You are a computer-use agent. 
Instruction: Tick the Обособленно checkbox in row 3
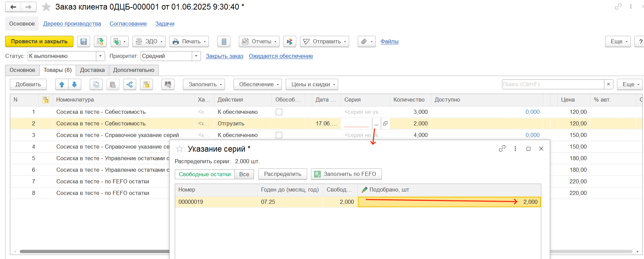tap(279, 135)
